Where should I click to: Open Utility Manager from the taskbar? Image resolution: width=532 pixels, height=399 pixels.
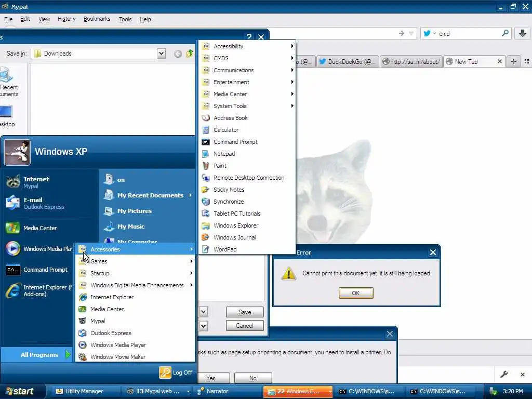coord(85,391)
